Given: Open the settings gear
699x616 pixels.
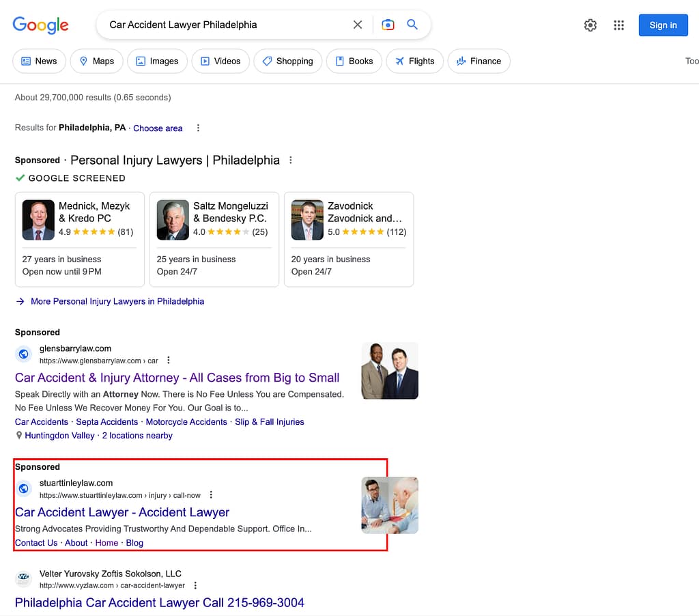Looking at the screenshot, I should [590, 25].
